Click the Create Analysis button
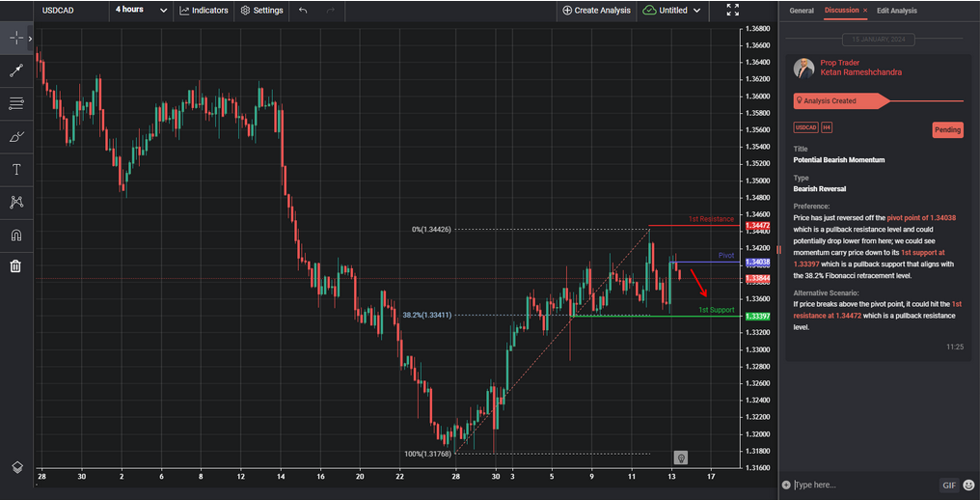 (596, 10)
